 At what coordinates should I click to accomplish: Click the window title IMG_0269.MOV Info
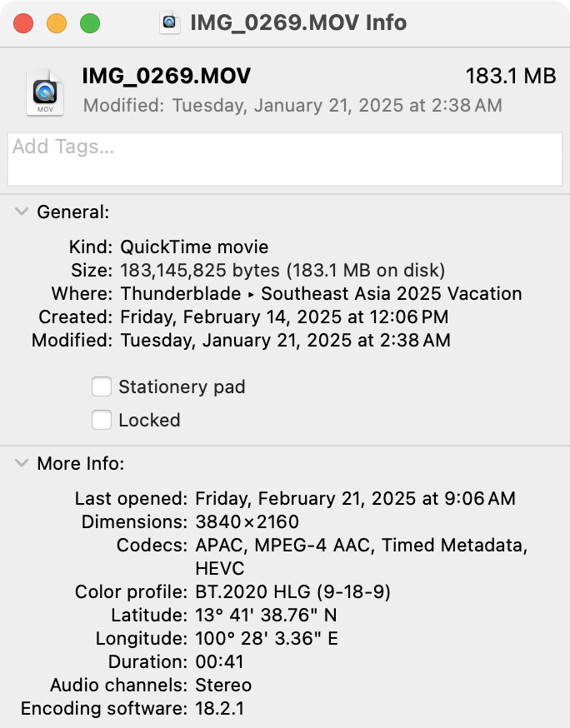pyautogui.click(x=298, y=22)
